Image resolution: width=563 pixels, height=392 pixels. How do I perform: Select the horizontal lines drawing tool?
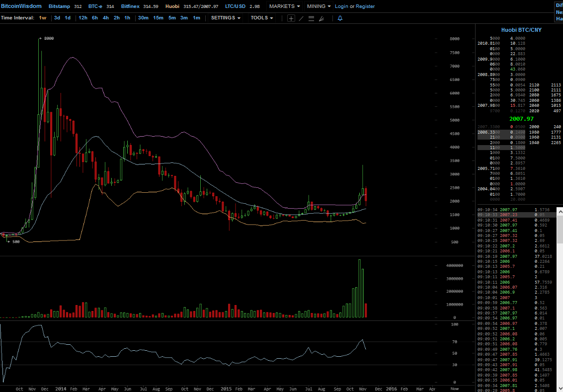pyautogui.click(x=311, y=18)
